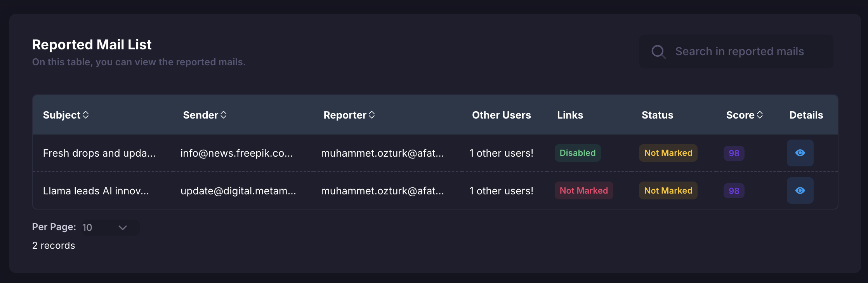The height and width of the screenshot is (283, 868).
Task: Click reporter muhammet.ozturk in Llama leads row
Action: point(382,191)
